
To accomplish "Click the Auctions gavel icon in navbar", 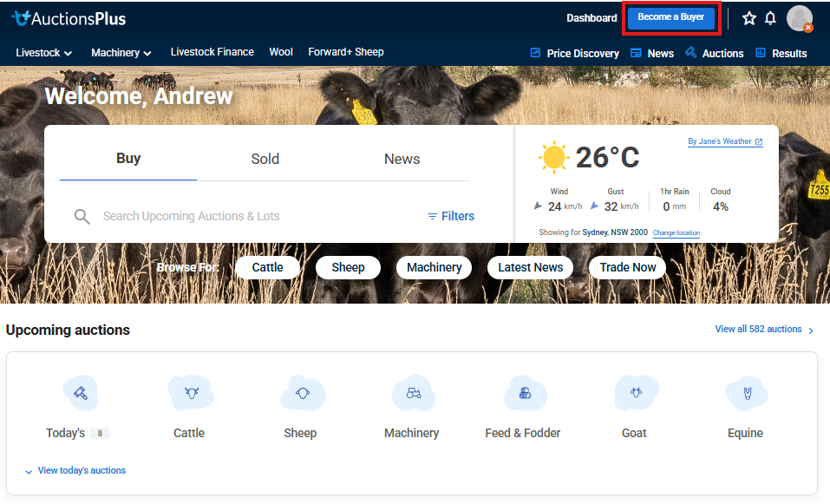I will (690, 52).
